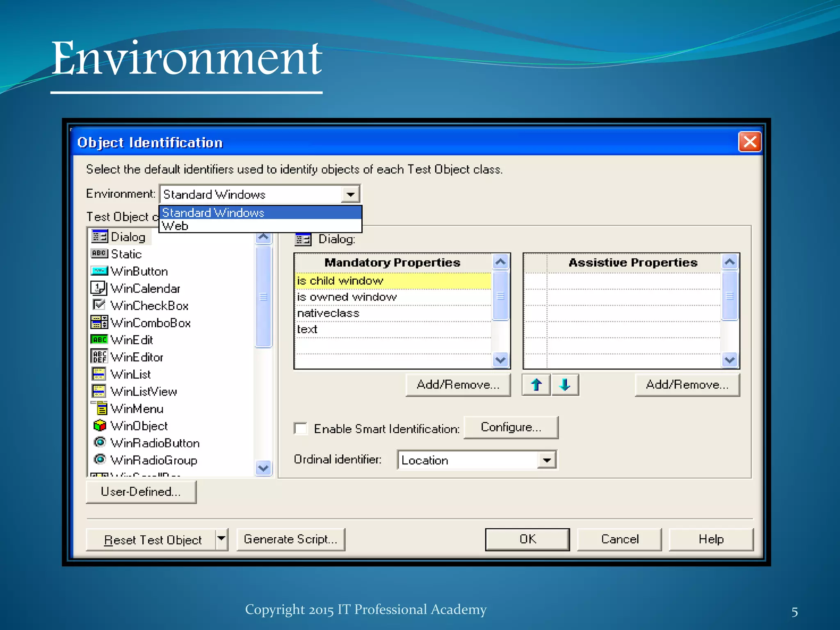Click the WinMenu class icon
840x630 pixels.
tap(100, 408)
